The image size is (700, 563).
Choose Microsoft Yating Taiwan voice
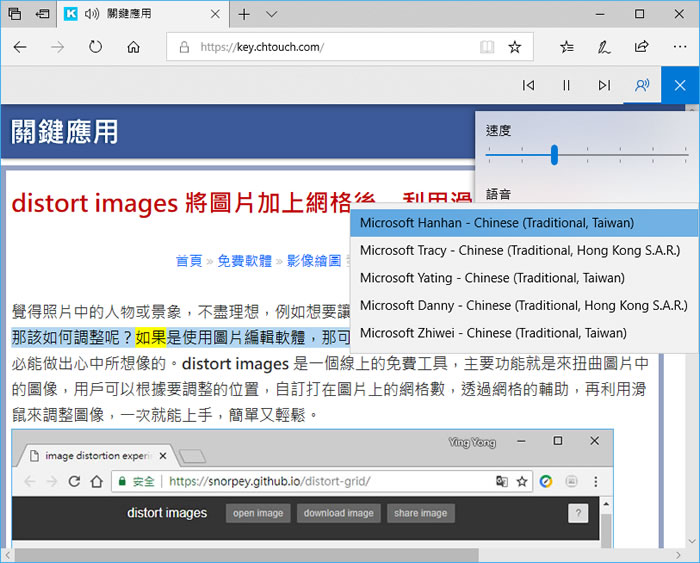492,278
